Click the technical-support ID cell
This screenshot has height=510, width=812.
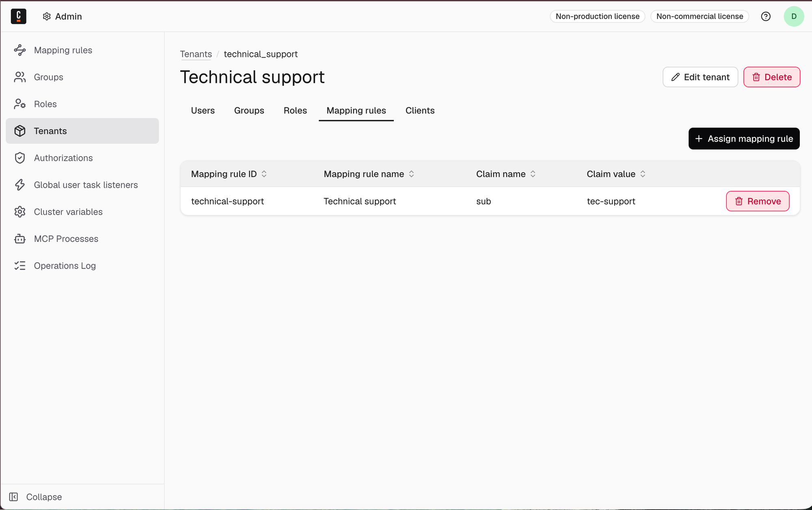[227, 201]
